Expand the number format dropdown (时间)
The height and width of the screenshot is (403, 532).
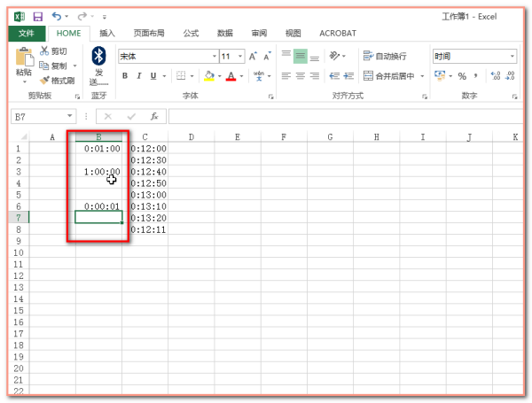[x=512, y=56]
